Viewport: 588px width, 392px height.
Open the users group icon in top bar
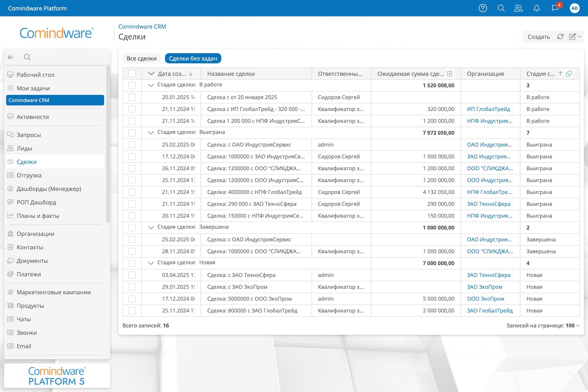519,8
